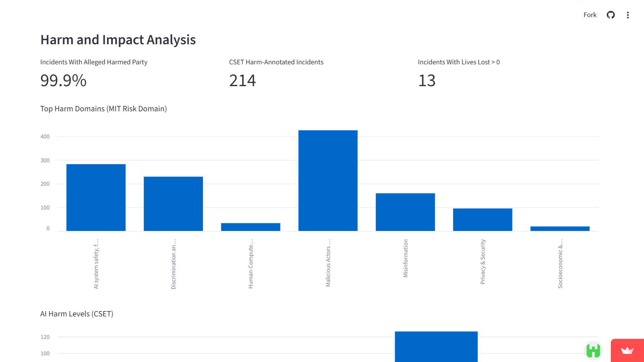644x362 pixels.
Task: Click the Discrimination bar in chart
Action: [173, 204]
